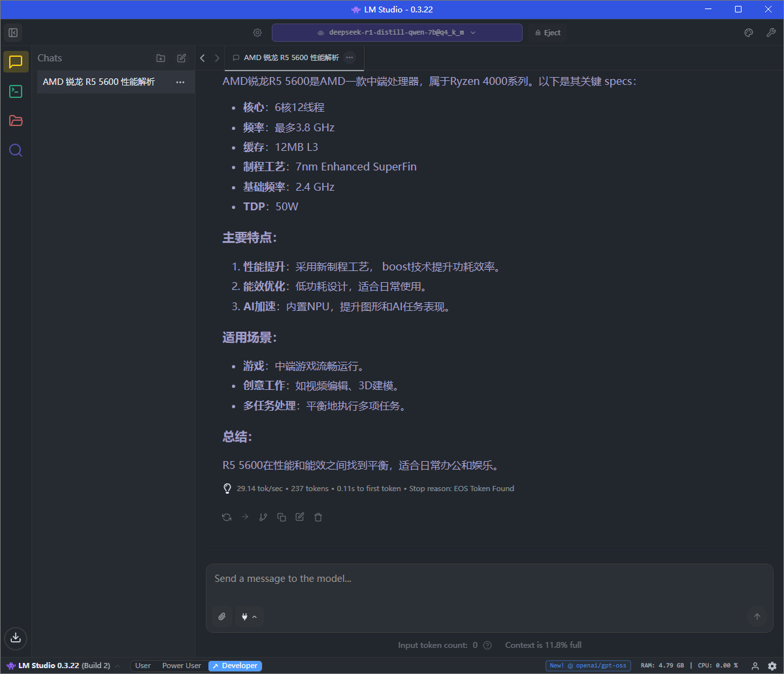Open the Developer console section

click(x=16, y=91)
